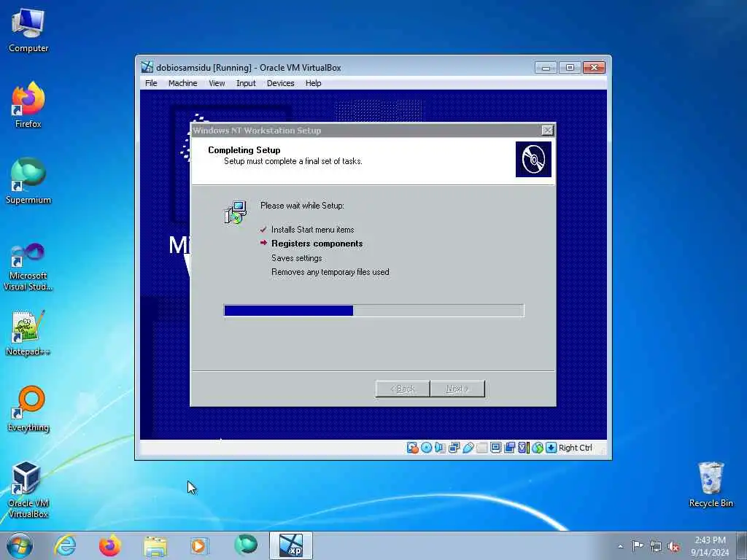
Task: Minimize the VirtualBox window
Action: pyautogui.click(x=546, y=68)
